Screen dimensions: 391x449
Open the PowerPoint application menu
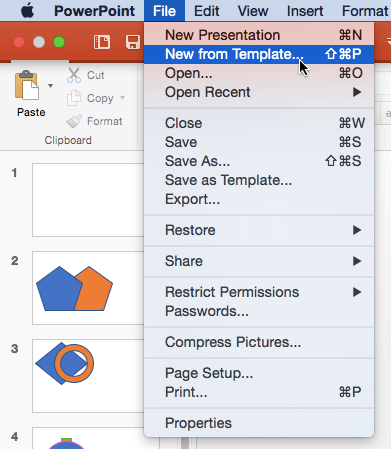(x=94, y=11)
